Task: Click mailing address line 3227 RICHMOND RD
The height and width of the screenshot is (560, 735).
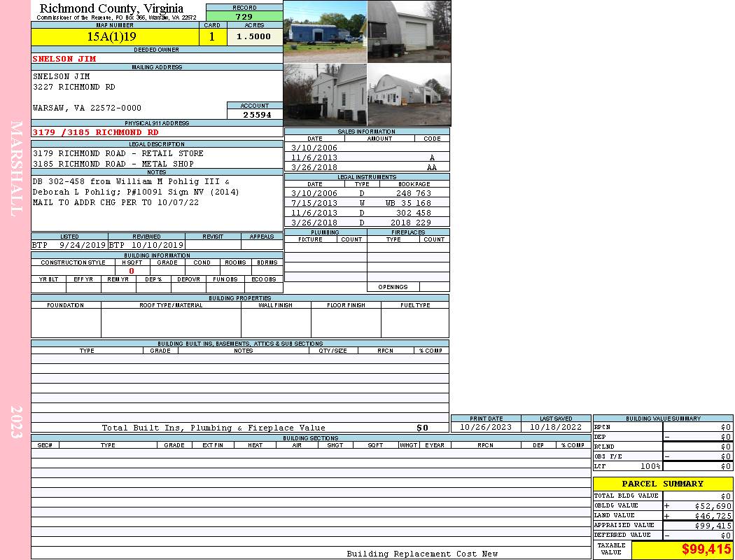Action: pos(73,87)
